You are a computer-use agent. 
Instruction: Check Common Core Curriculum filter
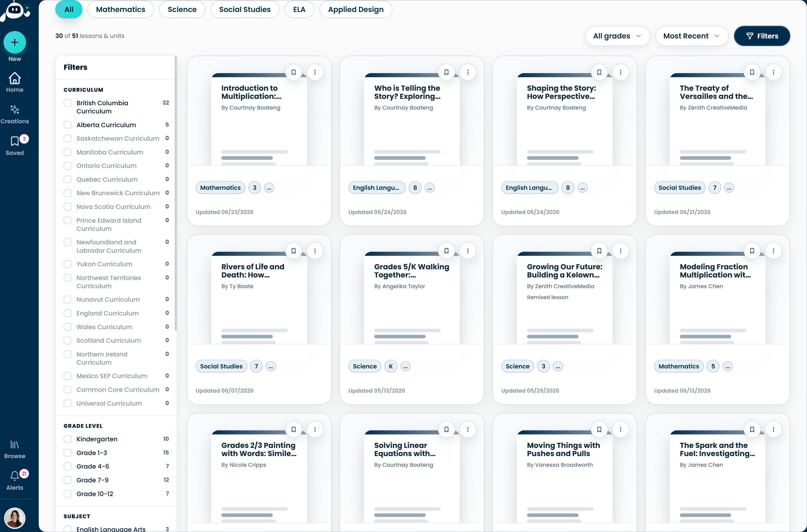click(x=68, y=390)
